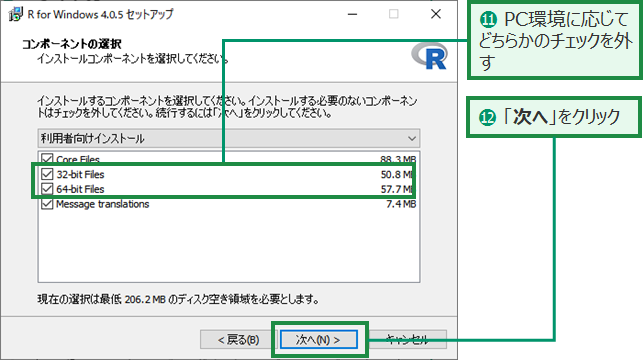Click the 64-bit Files label
Image resolution: width=644 pixels, height=360 pixels.
tap(80, 189)
